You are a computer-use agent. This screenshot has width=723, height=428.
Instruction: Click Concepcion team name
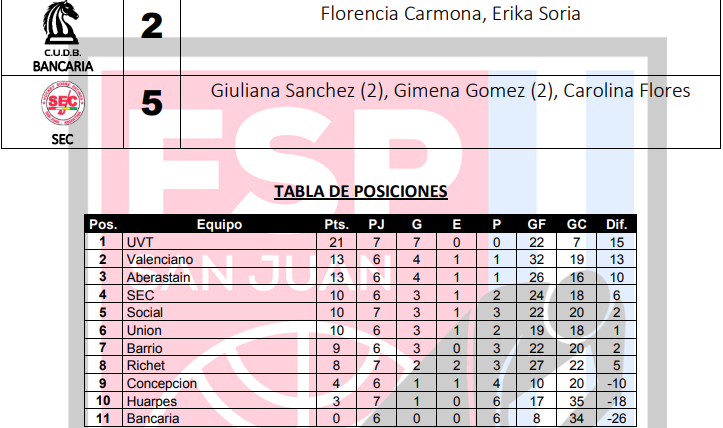tap(162, 383)
